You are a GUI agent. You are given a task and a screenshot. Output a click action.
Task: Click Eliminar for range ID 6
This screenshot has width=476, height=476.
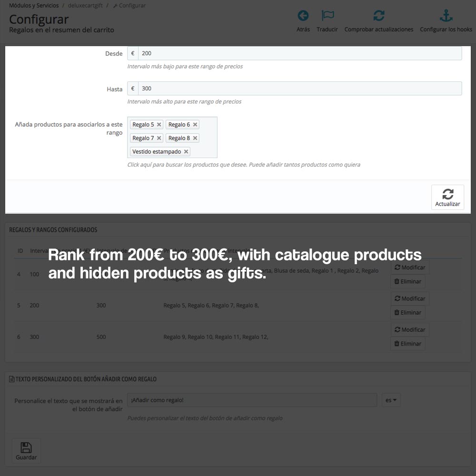[408, 344]
